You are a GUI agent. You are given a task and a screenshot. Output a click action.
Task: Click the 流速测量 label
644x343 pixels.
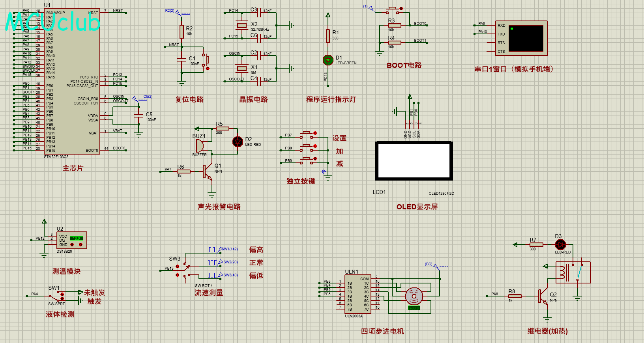click(209, 293)
